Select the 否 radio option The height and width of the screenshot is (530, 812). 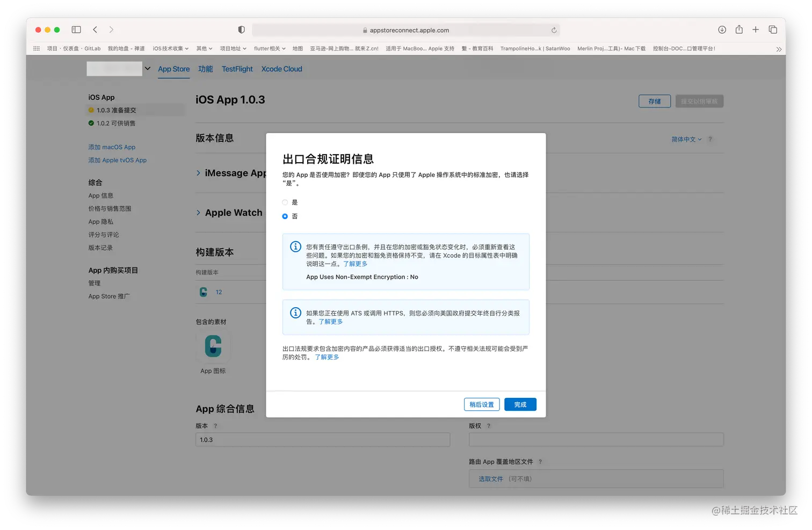tap(285, 216)
